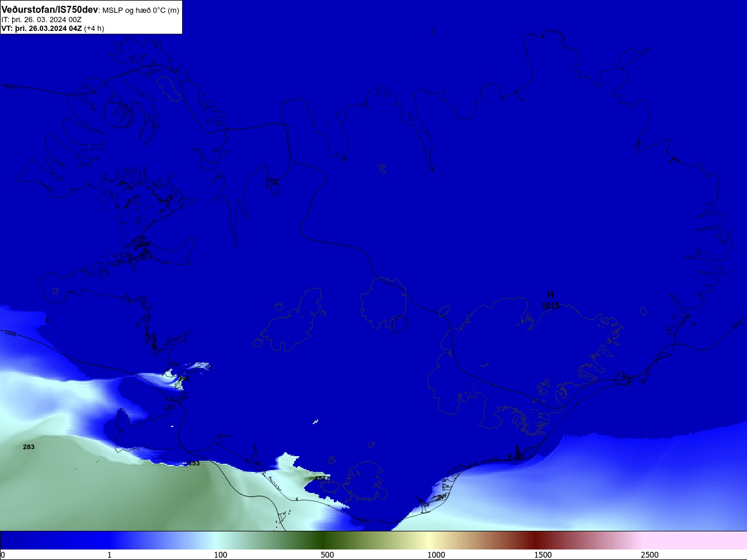Click the colorbar label 1500
Image resolution: width=747 pixels, height=560 pixels.
[543, 555]
